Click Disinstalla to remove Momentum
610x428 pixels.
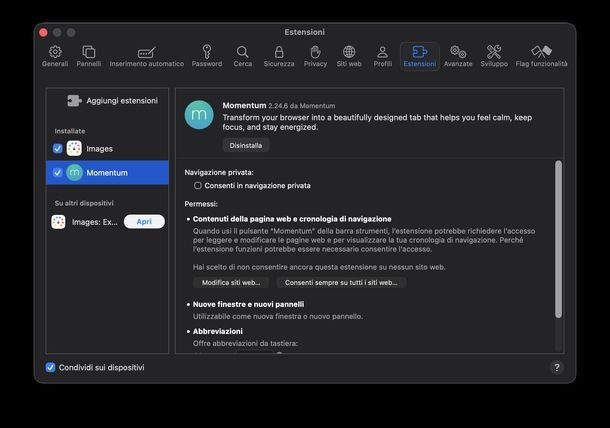245,146
